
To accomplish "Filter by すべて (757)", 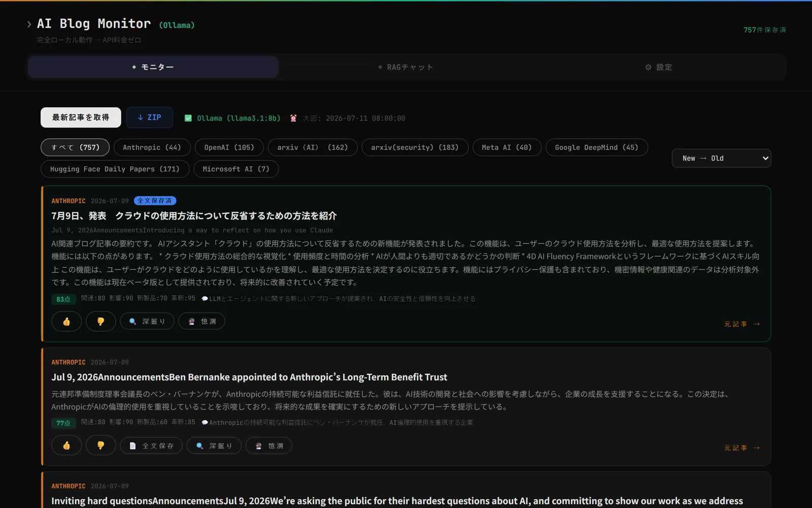I will point(75,147).
